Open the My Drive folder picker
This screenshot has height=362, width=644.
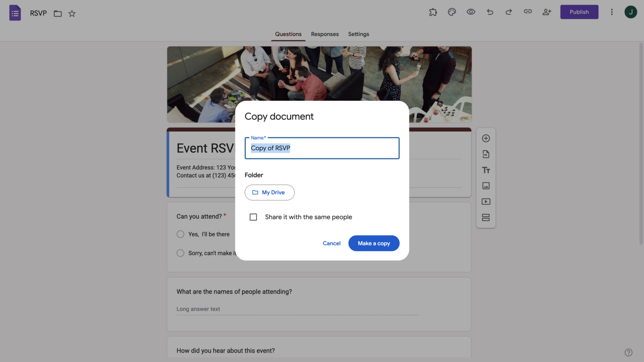tap(270, 192)
